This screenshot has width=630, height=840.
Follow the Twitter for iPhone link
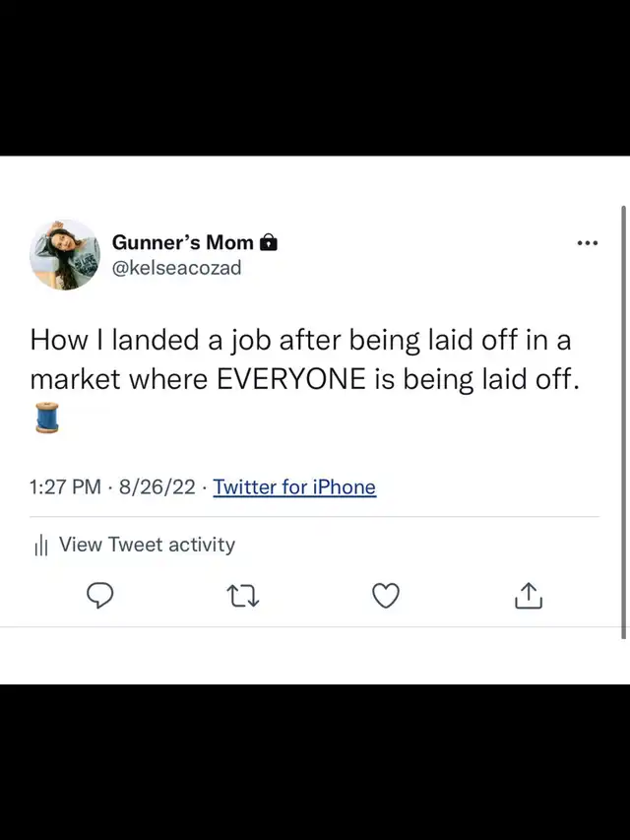(294, 486)
